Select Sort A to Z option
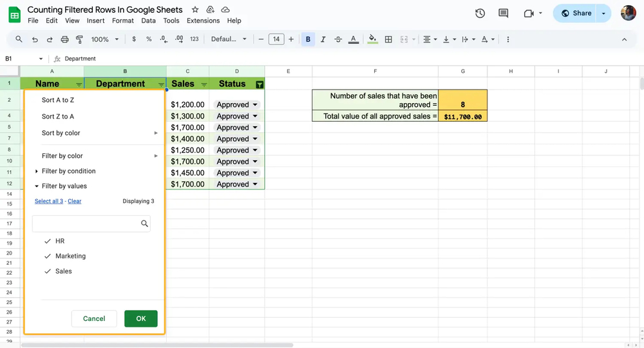This screenshot has height=348, width=644. pos(58,100)
